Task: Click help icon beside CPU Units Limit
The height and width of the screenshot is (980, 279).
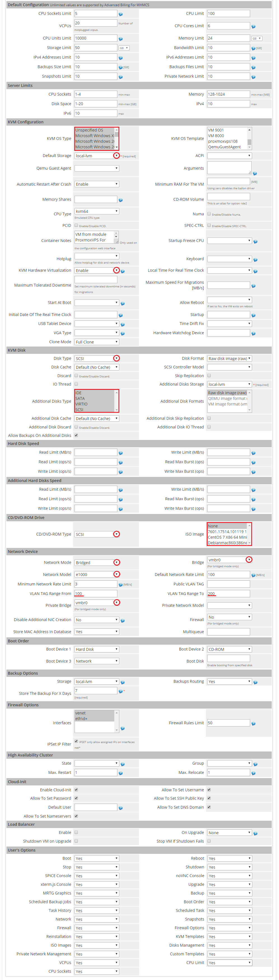Action: pos(120,39)
